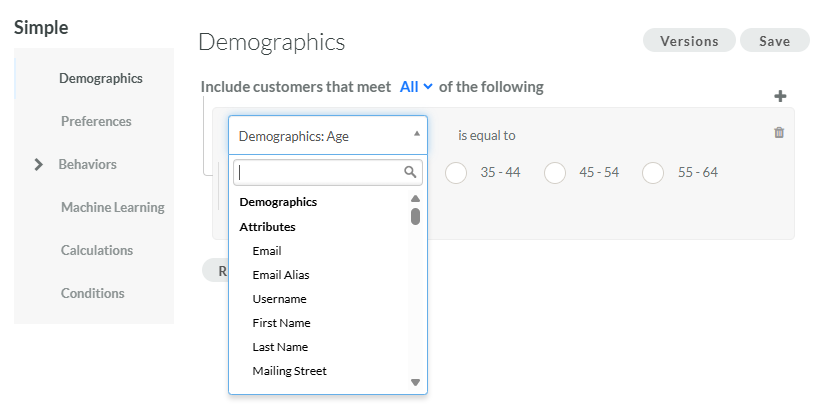Choose the 45 - 54 age option

555,173
